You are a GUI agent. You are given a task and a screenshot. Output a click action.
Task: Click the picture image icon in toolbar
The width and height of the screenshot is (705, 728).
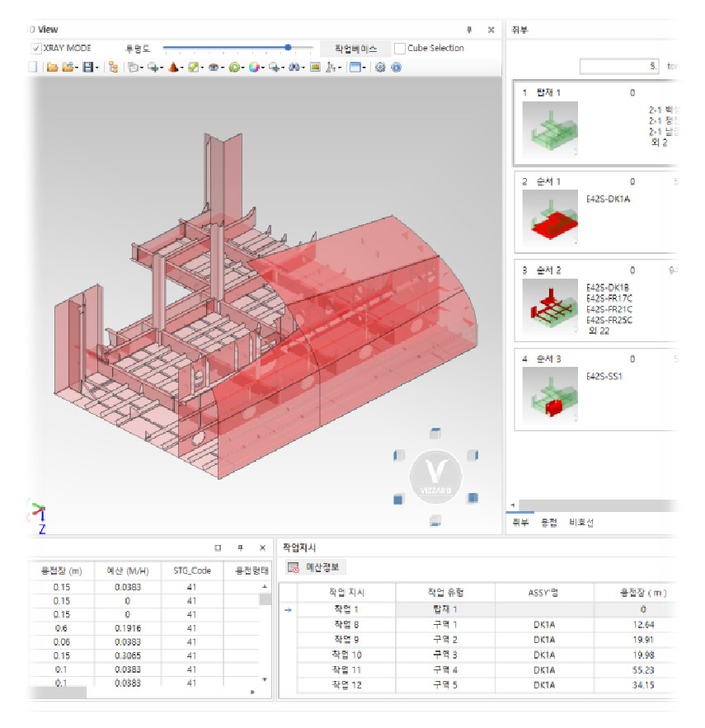(x=315, y=68)
